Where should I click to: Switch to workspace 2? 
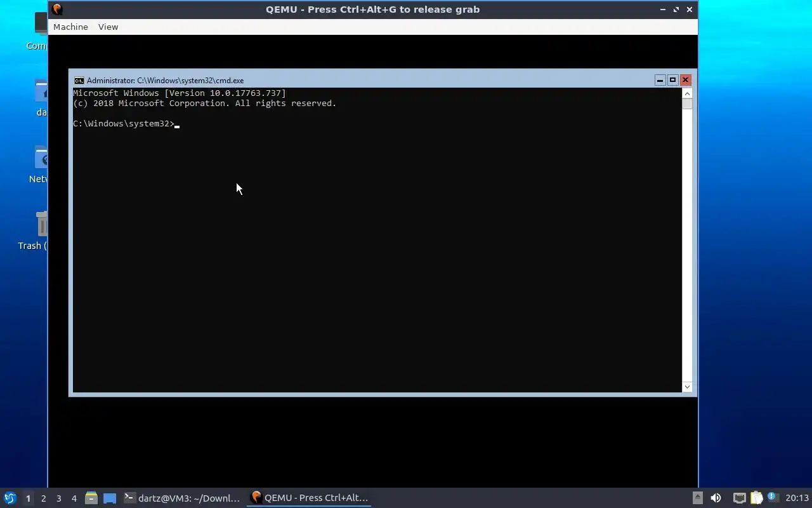coord(43,498)
